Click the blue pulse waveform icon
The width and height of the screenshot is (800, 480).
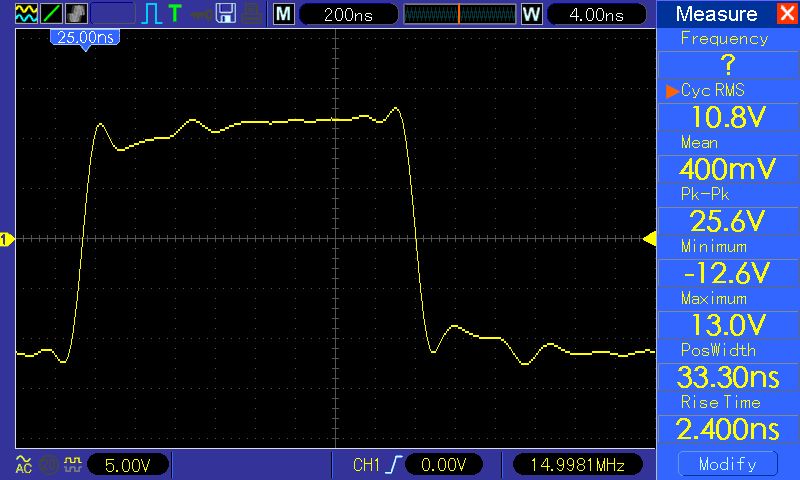point(152,14)
